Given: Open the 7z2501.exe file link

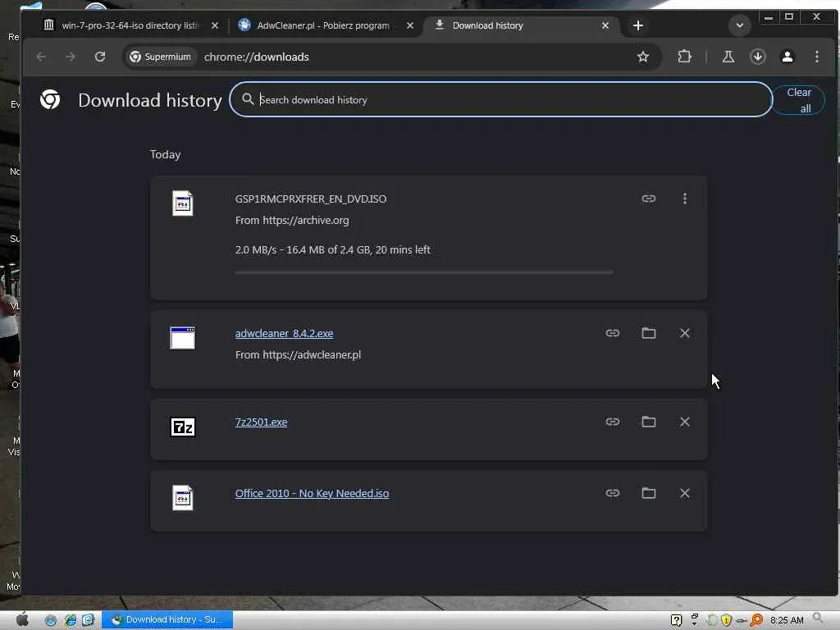Looking at the screenshot, I should pos(261,422).
